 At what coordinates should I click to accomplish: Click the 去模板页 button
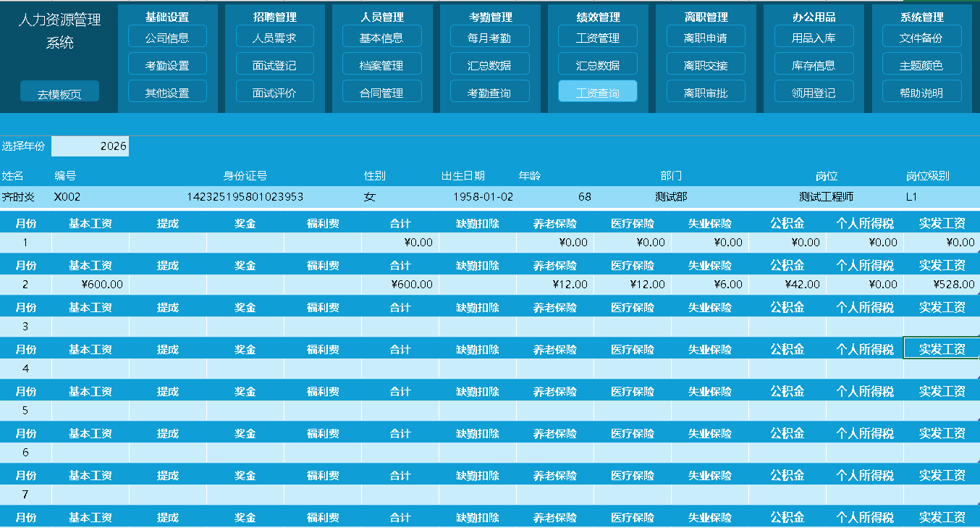click(59, 93)
